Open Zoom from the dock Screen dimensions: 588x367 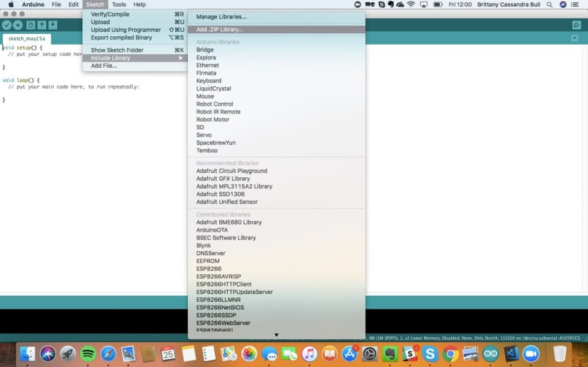point(531,354)
